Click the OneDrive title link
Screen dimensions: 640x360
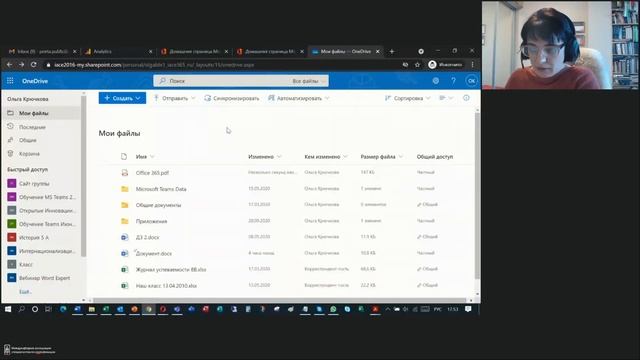pyautogui.click(x=35, y=81)
